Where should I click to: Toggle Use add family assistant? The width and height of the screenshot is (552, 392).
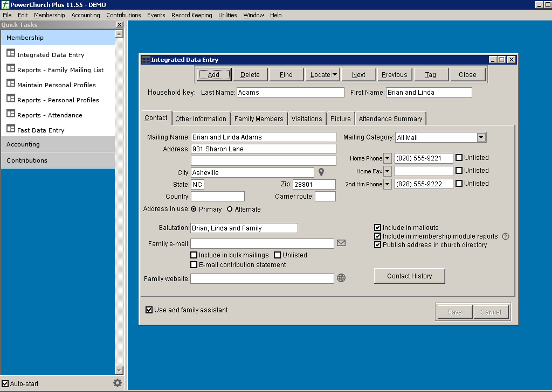[149, 310]
